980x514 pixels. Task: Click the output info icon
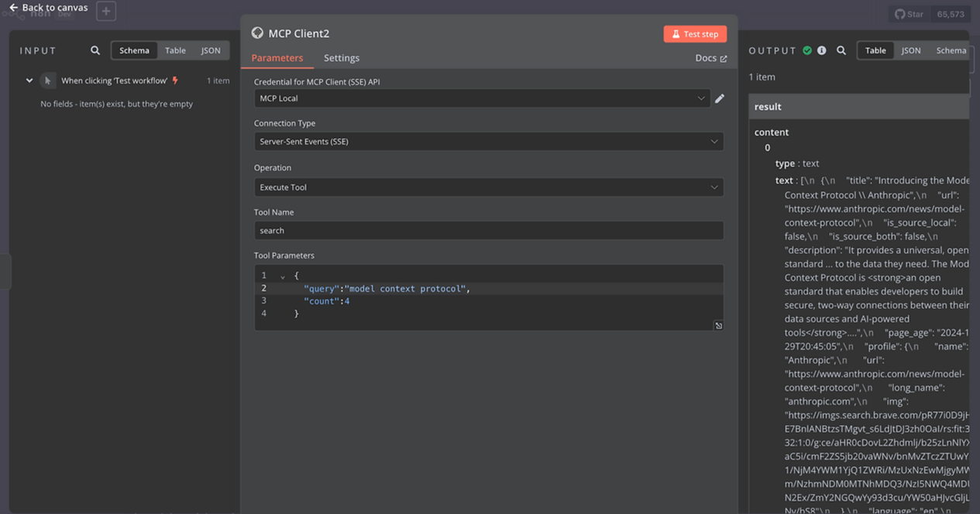tap(821, 50)
